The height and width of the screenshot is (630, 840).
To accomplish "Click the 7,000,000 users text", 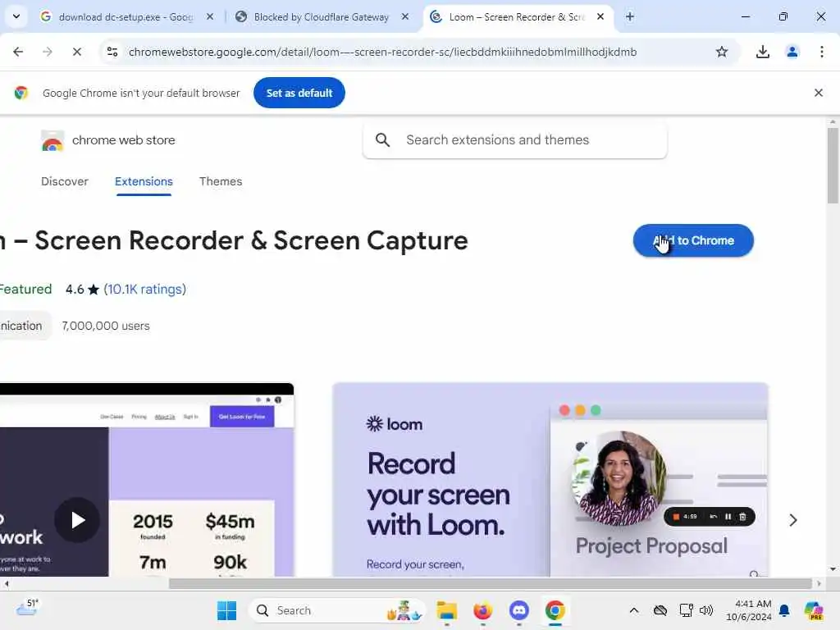I will point(106,326).
